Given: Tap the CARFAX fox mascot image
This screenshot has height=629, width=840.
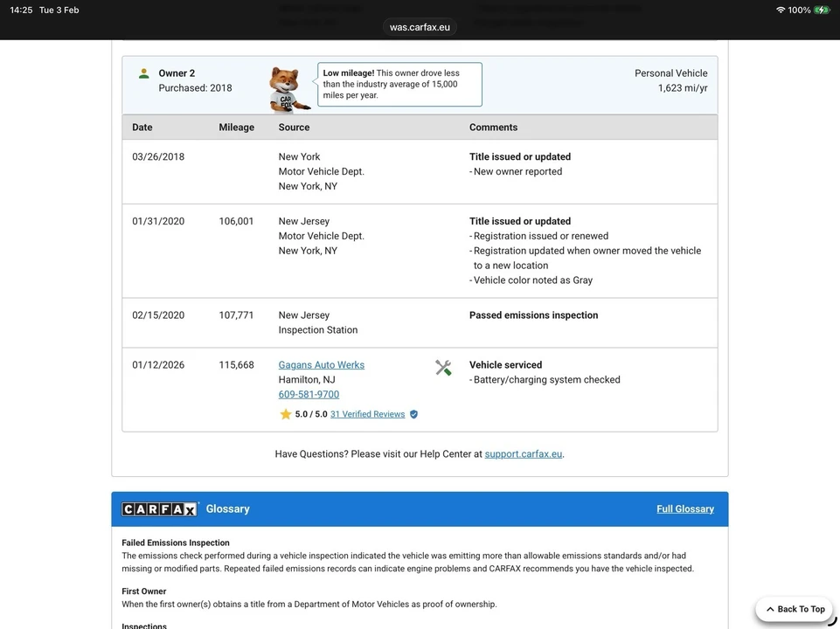Looking at the screenshot, I should [x=288, y=89].
